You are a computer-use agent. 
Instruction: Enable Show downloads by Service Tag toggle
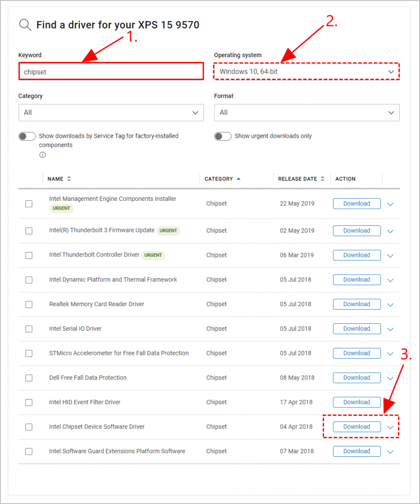pos(27,136)
